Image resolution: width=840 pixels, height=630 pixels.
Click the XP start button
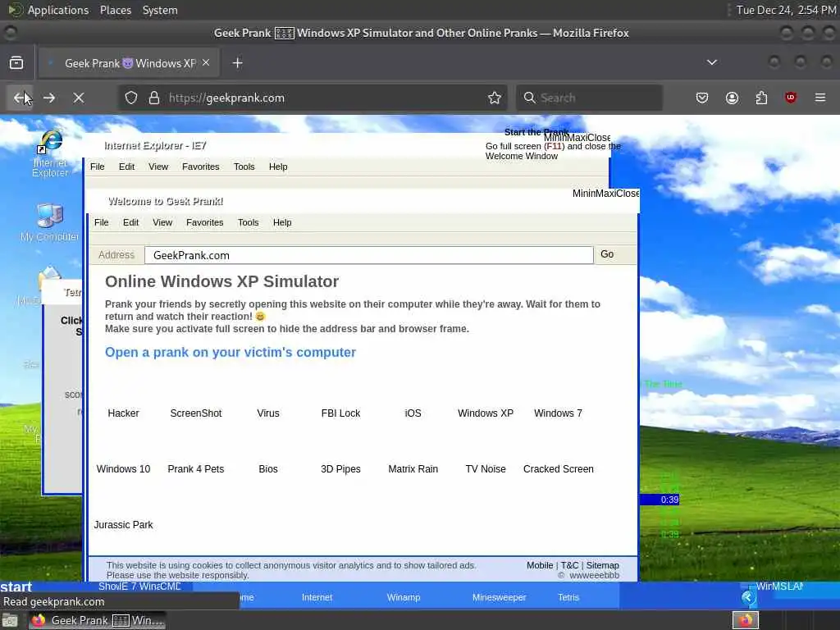click(16, 587)
